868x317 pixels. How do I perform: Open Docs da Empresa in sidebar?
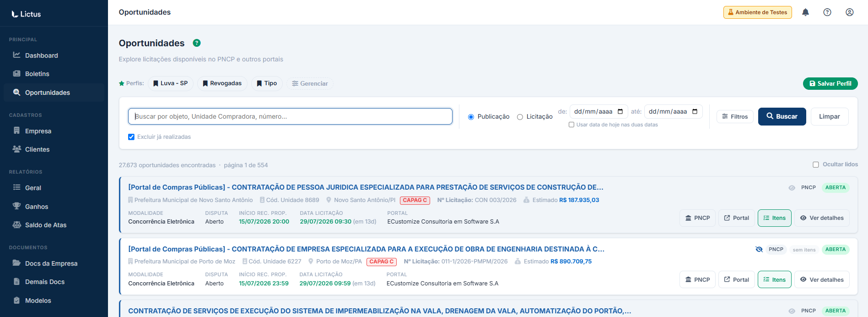click(54, 263)
